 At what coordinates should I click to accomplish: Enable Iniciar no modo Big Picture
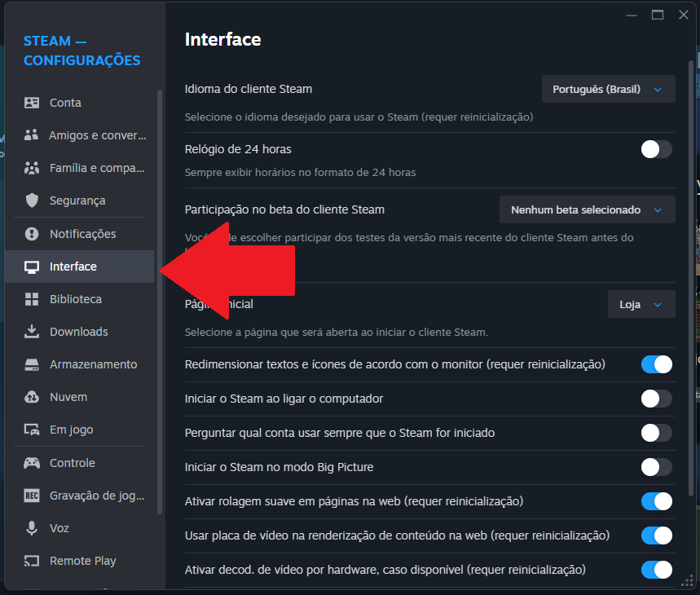(x=656, y=467)
